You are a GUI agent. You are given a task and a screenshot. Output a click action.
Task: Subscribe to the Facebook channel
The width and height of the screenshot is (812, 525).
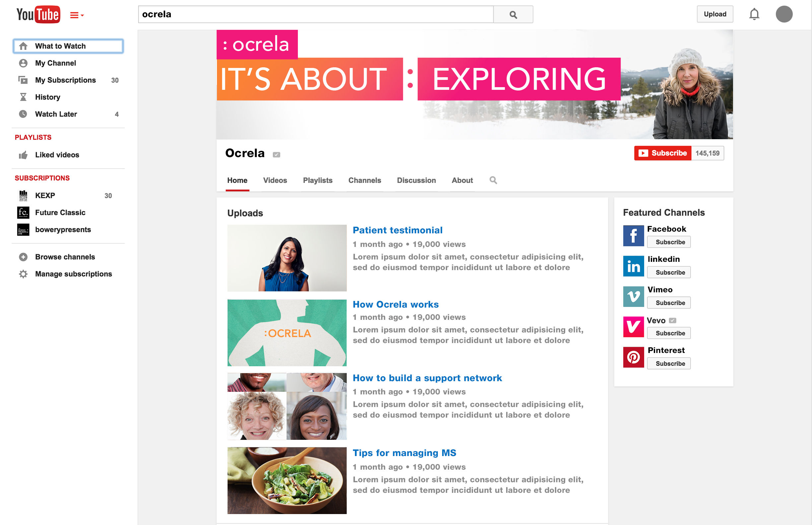(x=669, y=242)
